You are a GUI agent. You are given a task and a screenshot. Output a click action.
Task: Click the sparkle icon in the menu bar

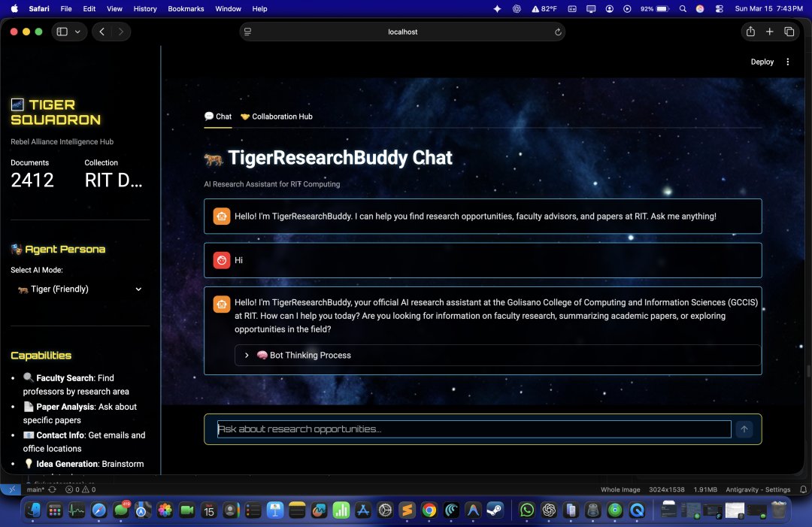497,9
